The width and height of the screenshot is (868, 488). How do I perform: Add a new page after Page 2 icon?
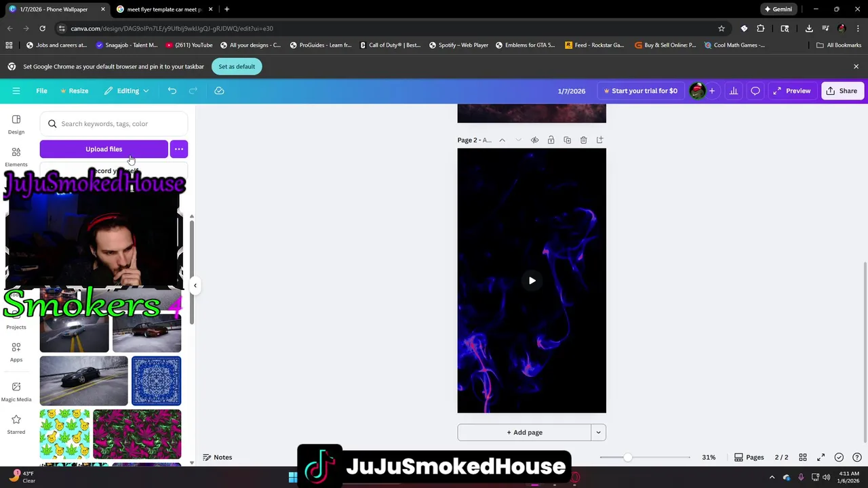click(599, 140)
